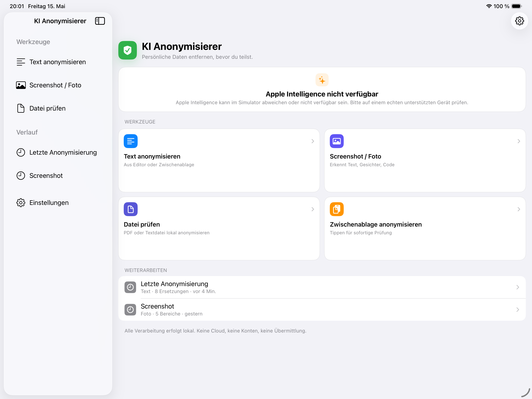The width and height of the screenshot is (532, 399).
Task: Select Text anonymisieren in the sidebar
Action: (x=58, y=62)
